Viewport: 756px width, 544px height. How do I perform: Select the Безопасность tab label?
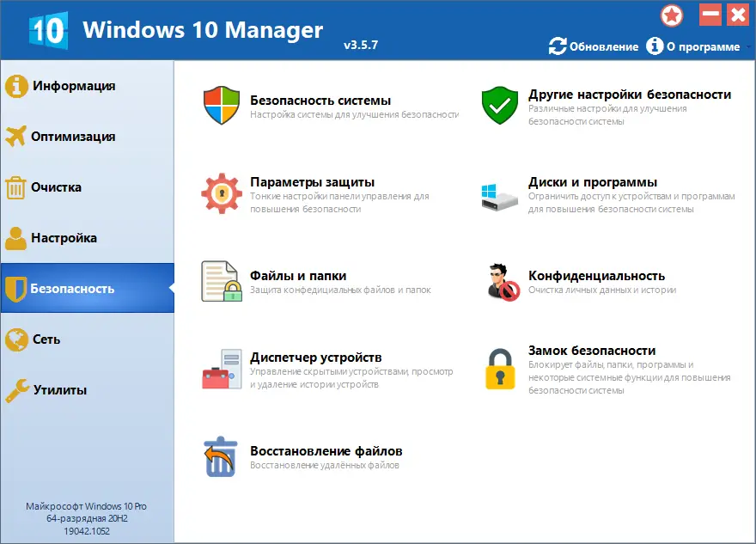tap(72, 289)
